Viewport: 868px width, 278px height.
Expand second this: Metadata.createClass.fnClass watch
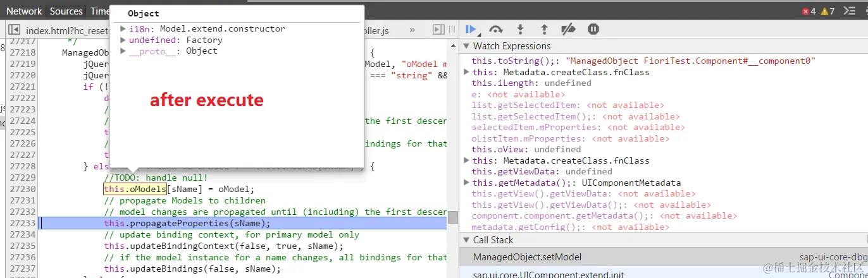pyautogui.click(x=466, y=160)
